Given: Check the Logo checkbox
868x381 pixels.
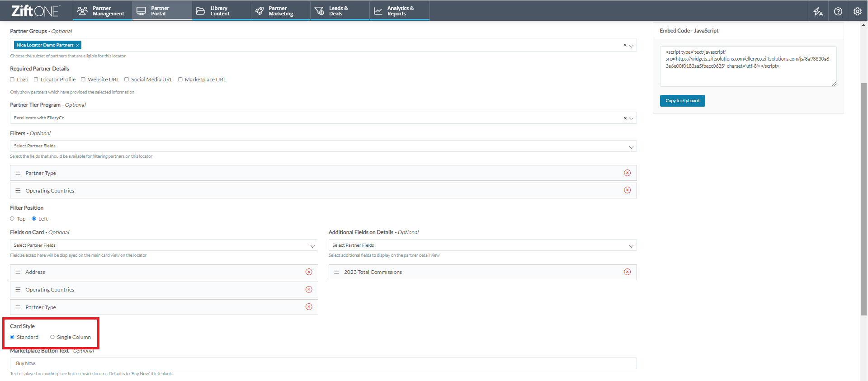Looking at the screenshot, I should [x=12, y=80].
